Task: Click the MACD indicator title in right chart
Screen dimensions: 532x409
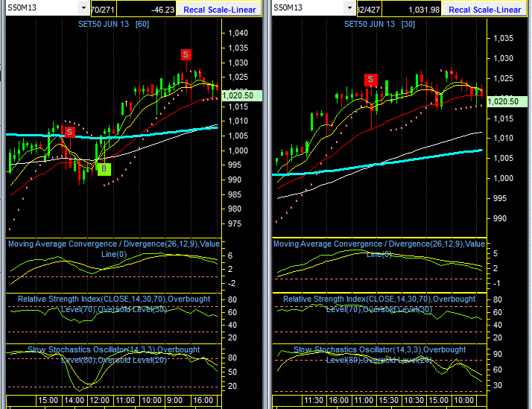Action: click(379, 249)
